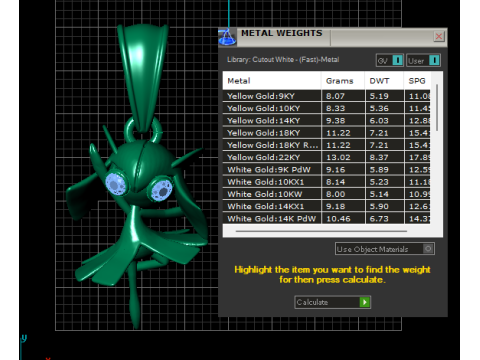Select the Yellow Gold:14KY row

pyautogui.click(x=326, y=121)
